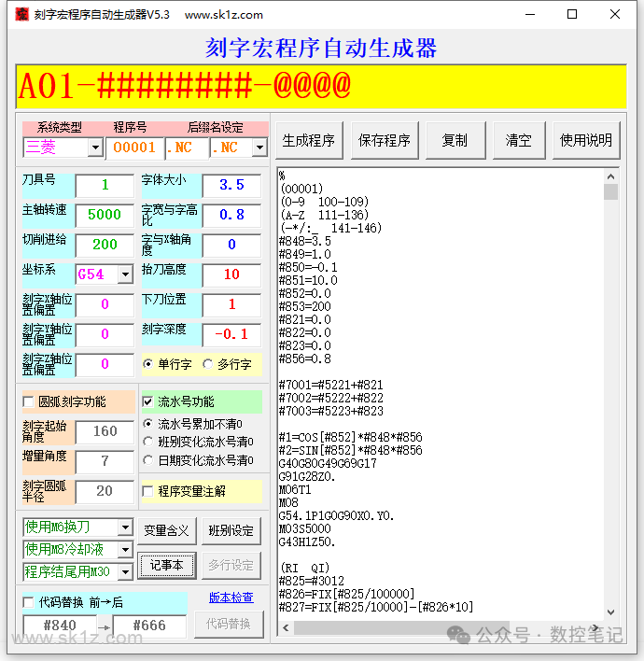Click the 增量角度 7 field
This screenshot has height=661, width=644.
pyautogui.click(x=105, y=461)
